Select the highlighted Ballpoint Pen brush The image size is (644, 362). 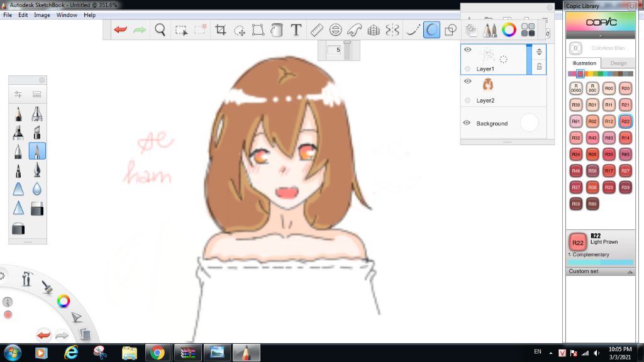(37, 151)
